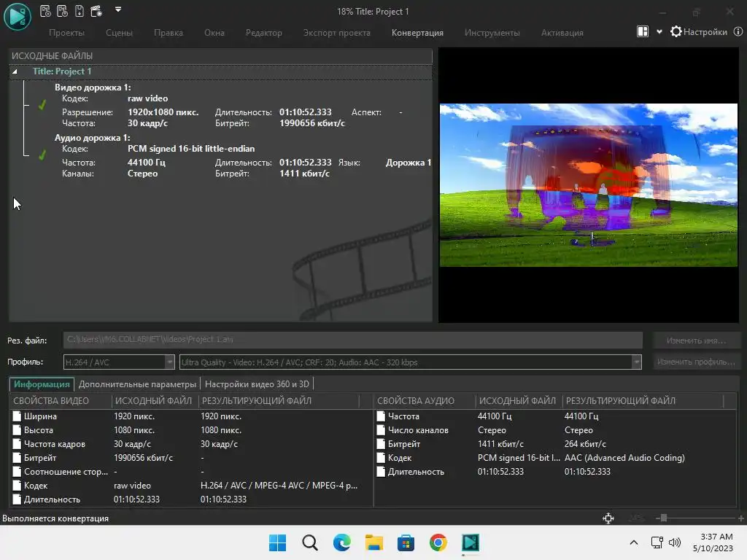Switch to the Редактор tab
The height and width of the screenshot is (560, 747).
click(264, 33)
